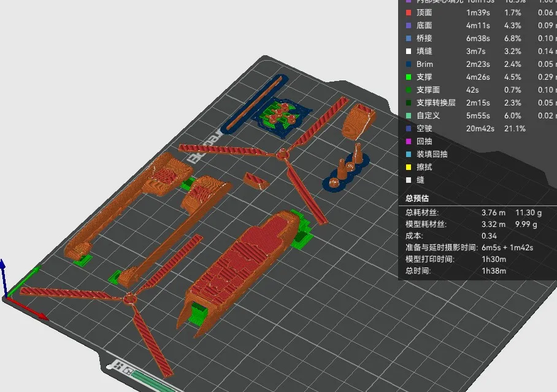Select the three-blade rotor near the axis gizmo

[130, 299]
